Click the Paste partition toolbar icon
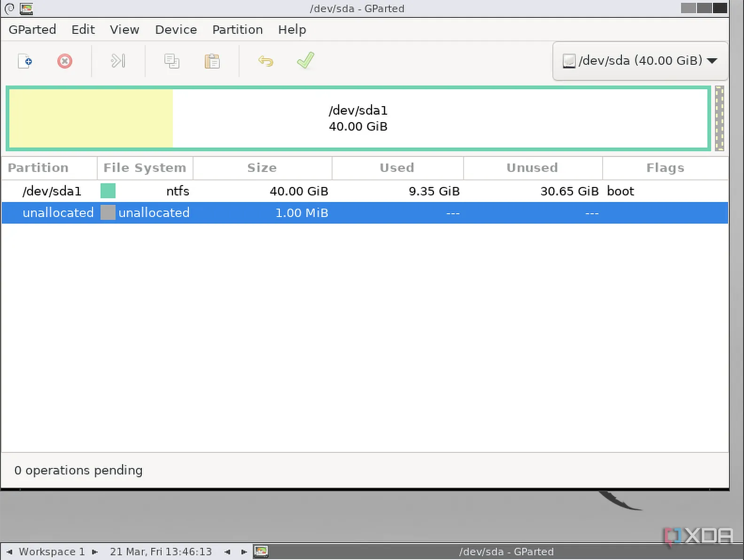This screenshot has width=744, height=560. pyautogui.click(x=212, y=61)
